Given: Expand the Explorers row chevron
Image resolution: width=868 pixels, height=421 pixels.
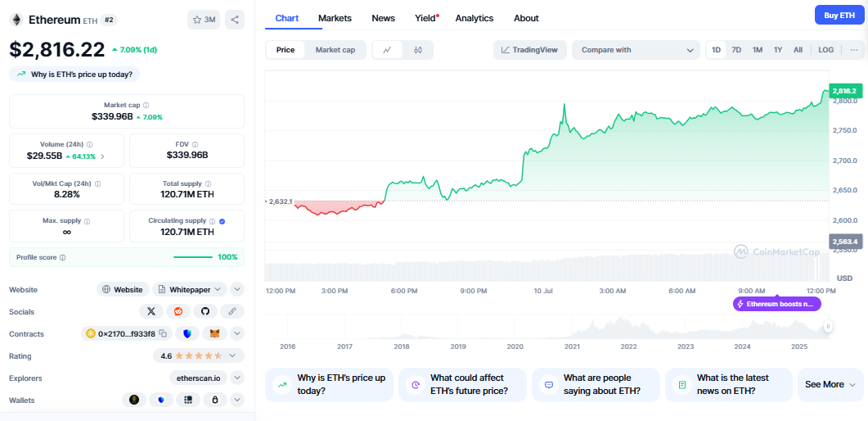Looking at the screenshot, I should click(237, 378).
